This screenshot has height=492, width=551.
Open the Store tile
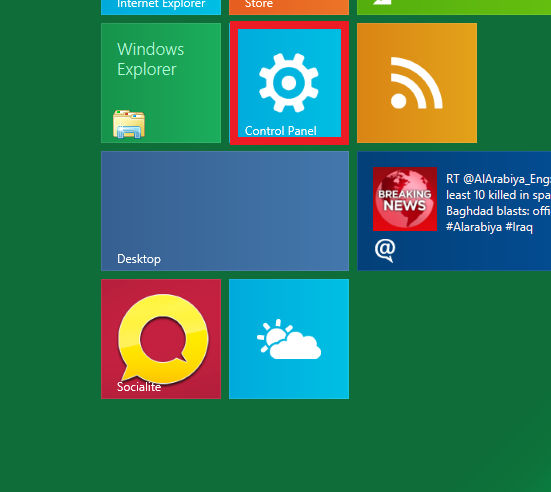click(x=289, y=7)
